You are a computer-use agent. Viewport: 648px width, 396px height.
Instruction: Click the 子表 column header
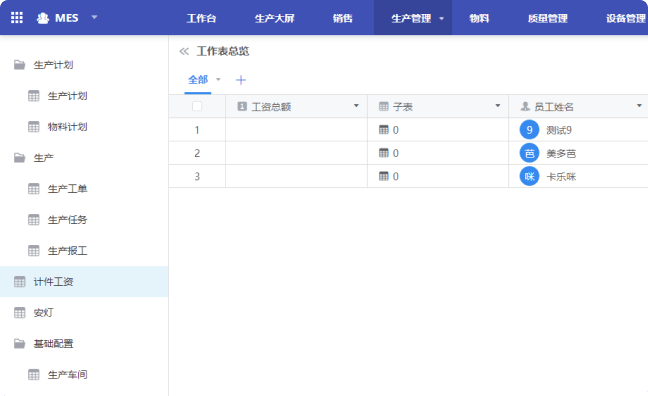tap(438, 107)
